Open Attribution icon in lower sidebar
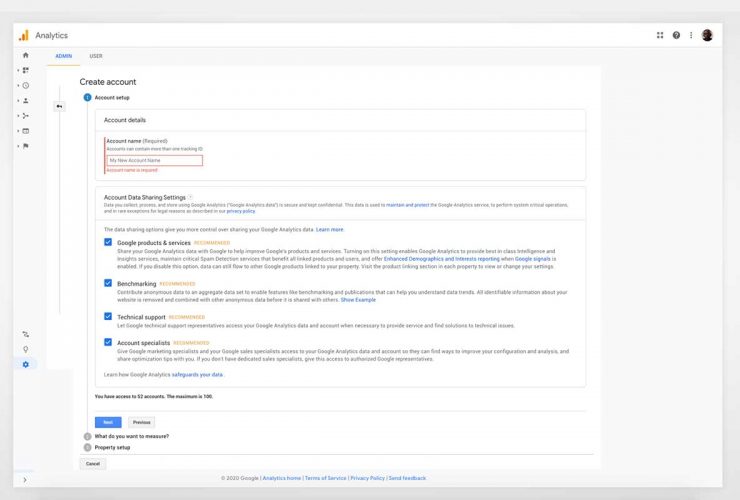This screenshot has height=500, width=740. (25, 334)
